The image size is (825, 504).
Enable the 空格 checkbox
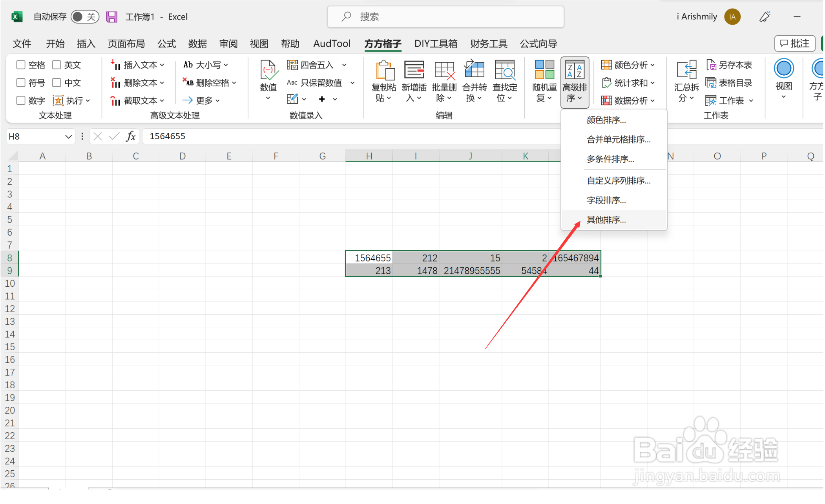pyautogui.click(x=21, y=64)
